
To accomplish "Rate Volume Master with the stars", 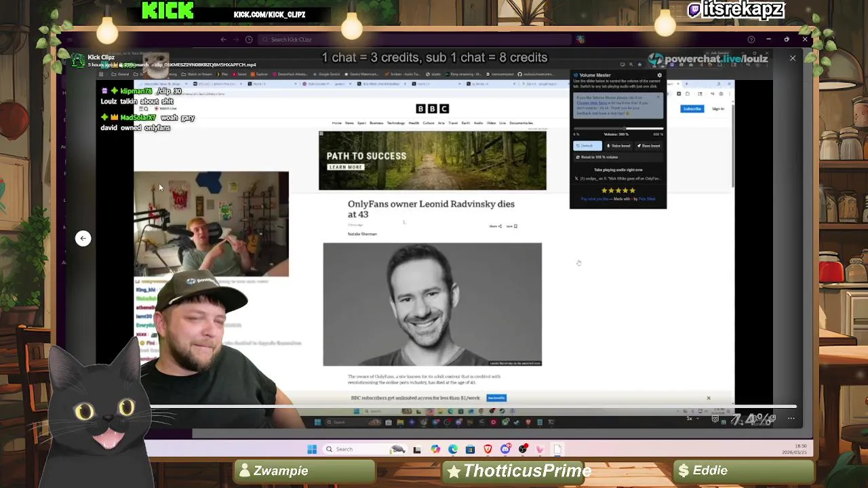I will (x=618, y=190).
